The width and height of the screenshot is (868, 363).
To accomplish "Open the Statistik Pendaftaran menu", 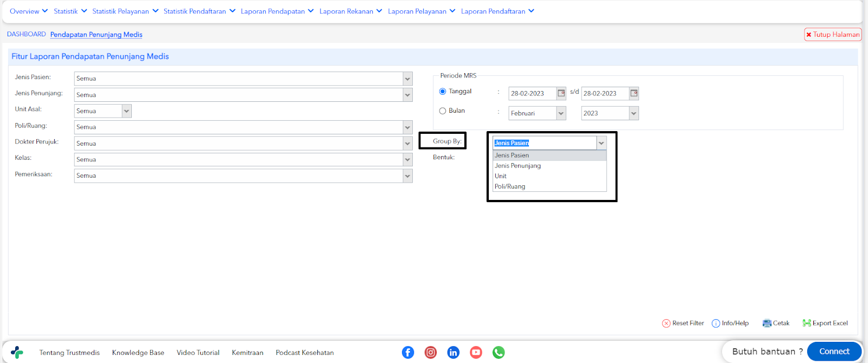I will tap(200, 11).
